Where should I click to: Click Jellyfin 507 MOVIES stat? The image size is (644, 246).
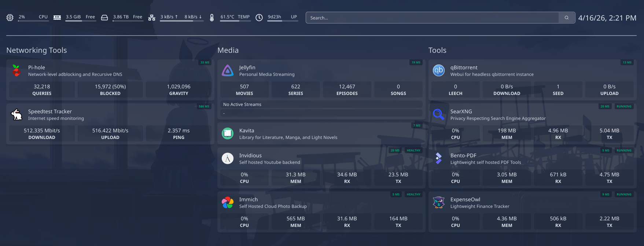[244, 90]
